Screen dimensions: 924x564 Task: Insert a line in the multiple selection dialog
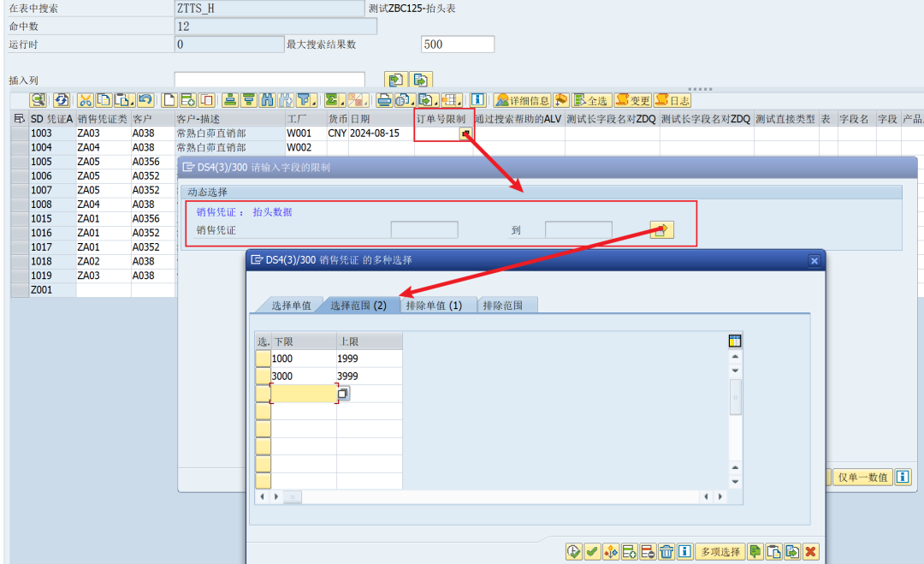pyautogui.click(x=630, y=552)
